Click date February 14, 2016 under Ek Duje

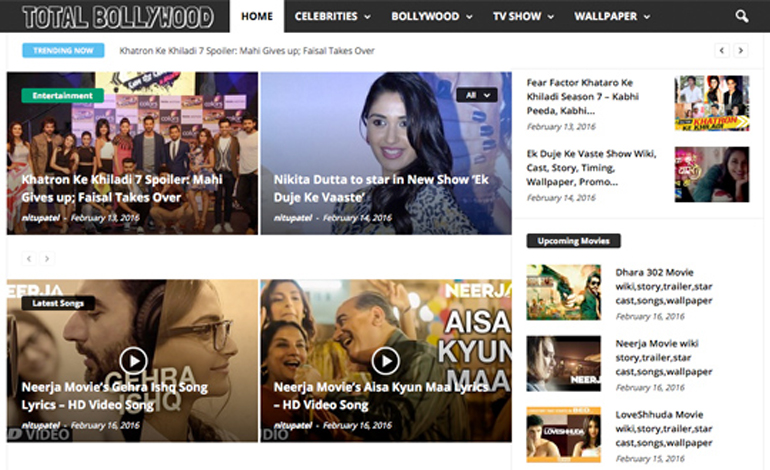pos(561,198)
